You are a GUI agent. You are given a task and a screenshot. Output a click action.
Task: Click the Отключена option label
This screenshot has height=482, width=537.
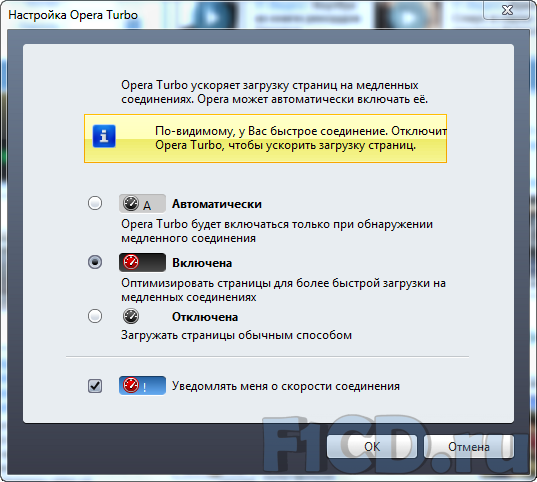tap(205, 317)
